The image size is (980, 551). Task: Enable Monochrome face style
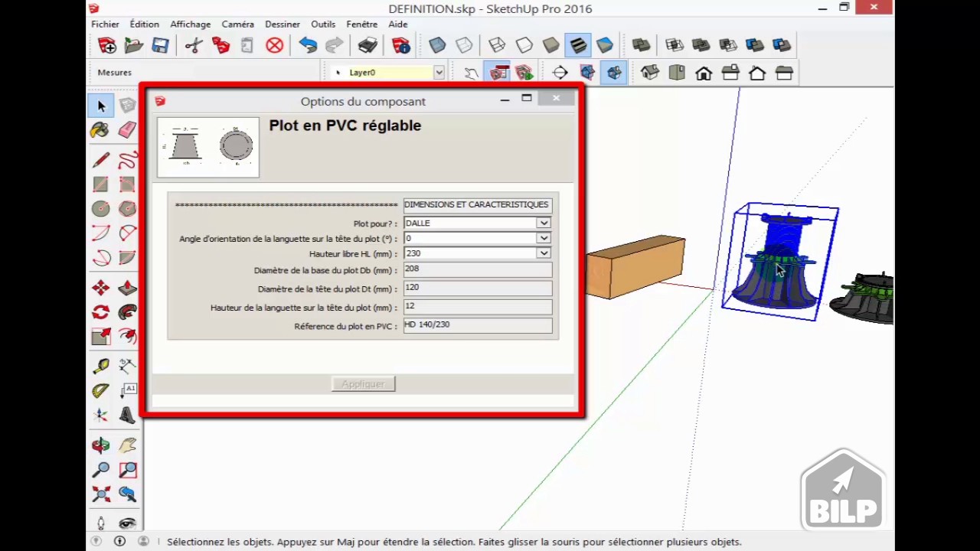[x=605, y=46]
